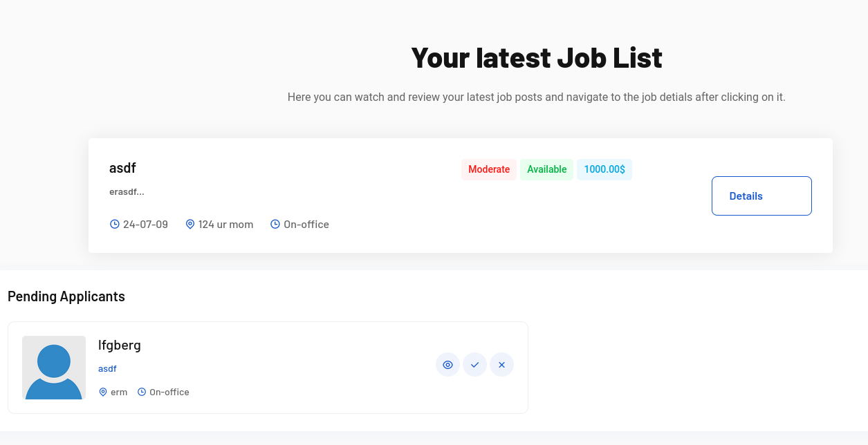Click the clock icon beside 24-07-09
868x445 pixels.
pos(113,224)
